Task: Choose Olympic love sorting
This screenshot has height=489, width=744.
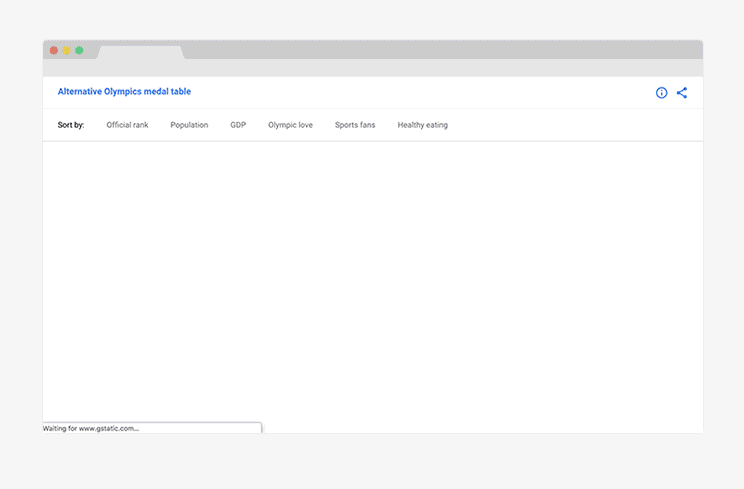Action: tap(290, 125)
